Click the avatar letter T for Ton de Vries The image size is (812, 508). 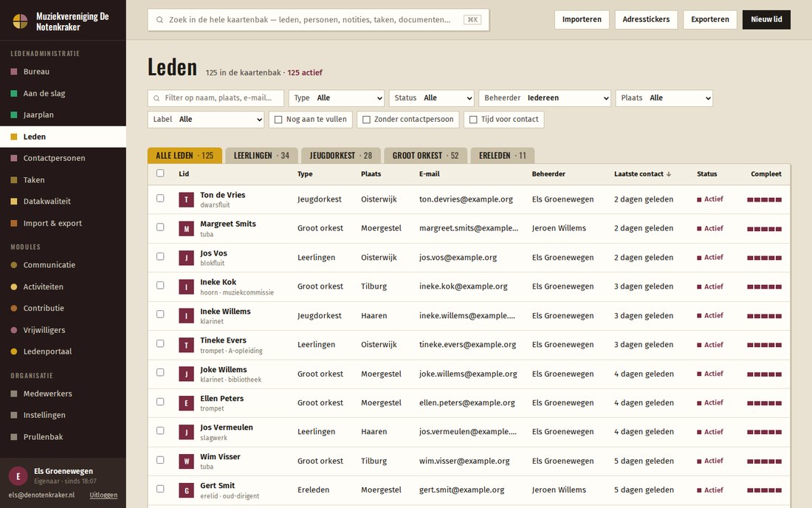coord(187,199)
